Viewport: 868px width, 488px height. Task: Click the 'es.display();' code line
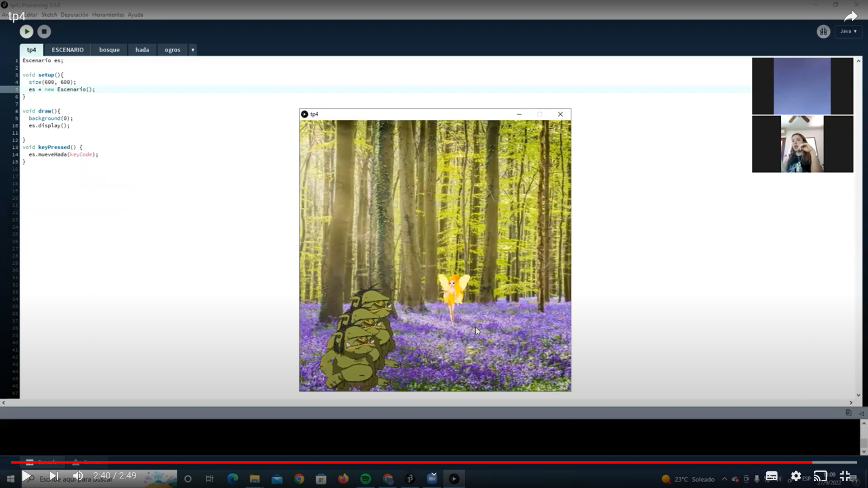point(49,126)
